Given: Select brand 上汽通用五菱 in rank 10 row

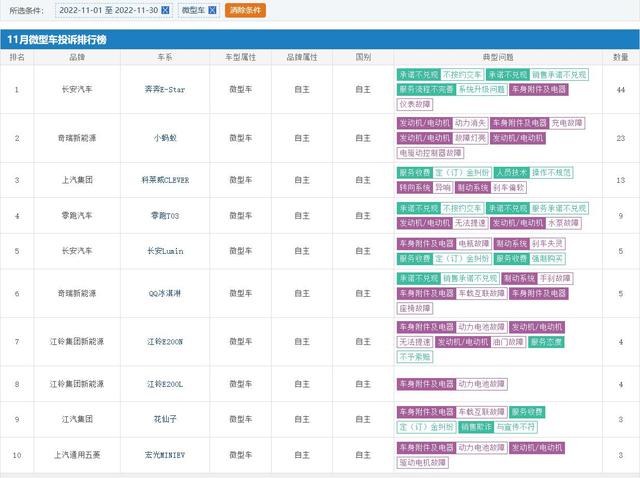Looking at the screenshot, I should tap(77, 455).
